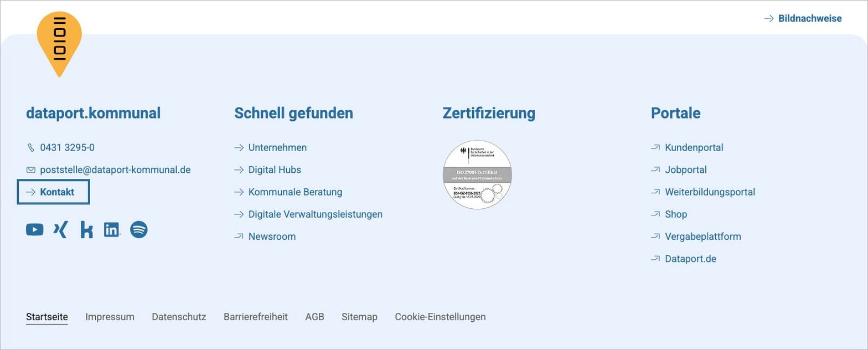Call phone number 0431 3295-0
Image resolution: width=868 pixels, height=350 pixels.
(67, 148)
